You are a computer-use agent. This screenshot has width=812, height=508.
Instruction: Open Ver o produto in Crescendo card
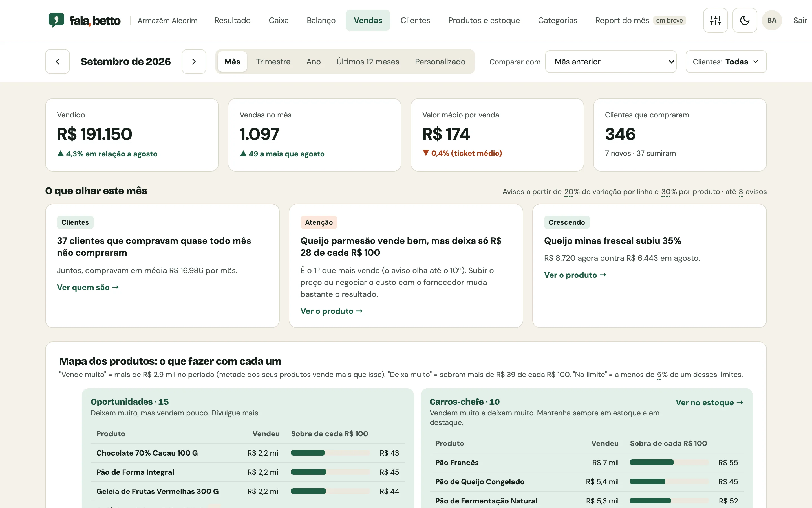[575, 275]
